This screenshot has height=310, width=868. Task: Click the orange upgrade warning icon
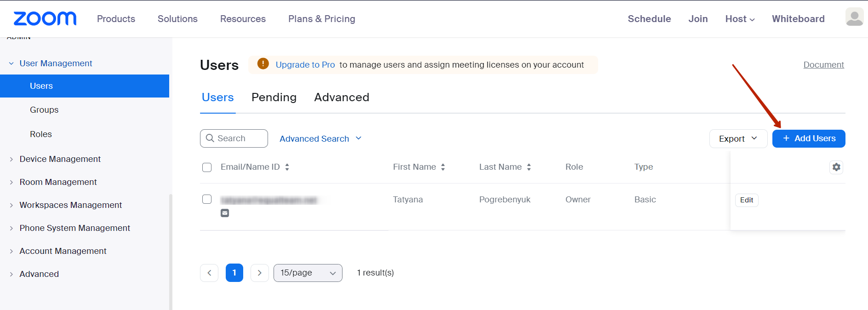tap(263, 64)
